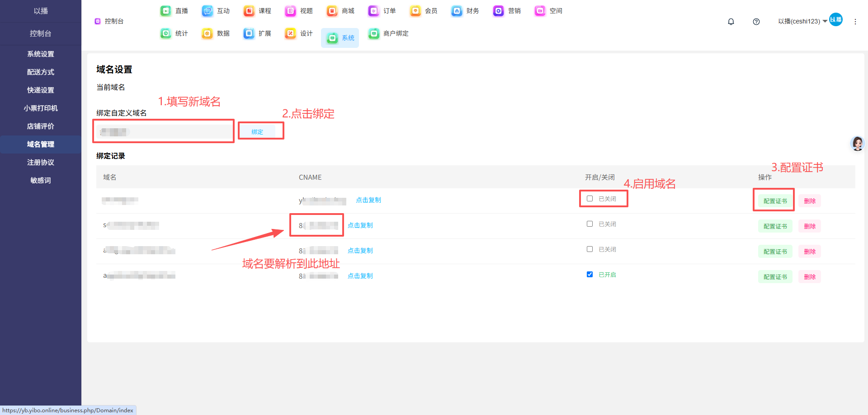Click the customer service avatar icon
The height and width of the screenshot is (415, 868).
(857, 144)
